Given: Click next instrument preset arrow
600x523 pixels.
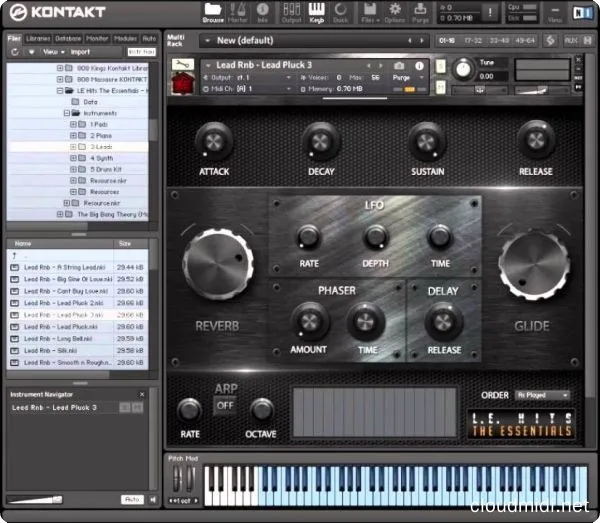Looking at the screenshot, I should tap(380, 66).
